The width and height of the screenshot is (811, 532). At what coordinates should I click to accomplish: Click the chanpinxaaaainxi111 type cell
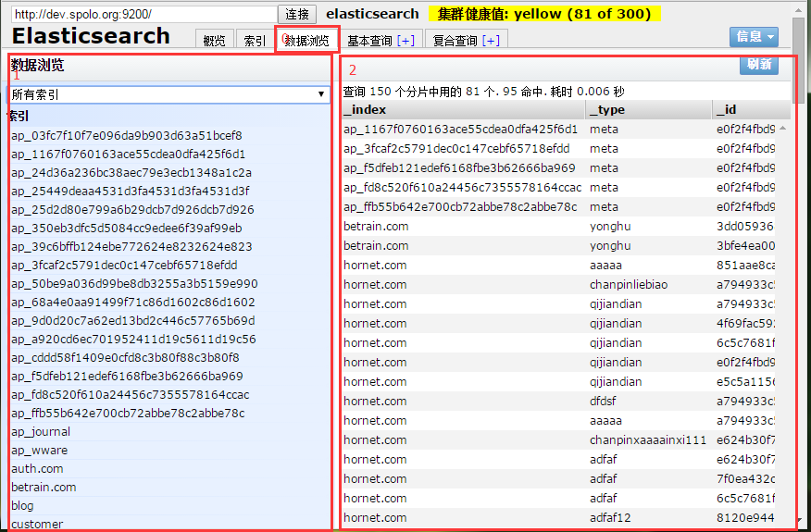[x=647, y=440]
